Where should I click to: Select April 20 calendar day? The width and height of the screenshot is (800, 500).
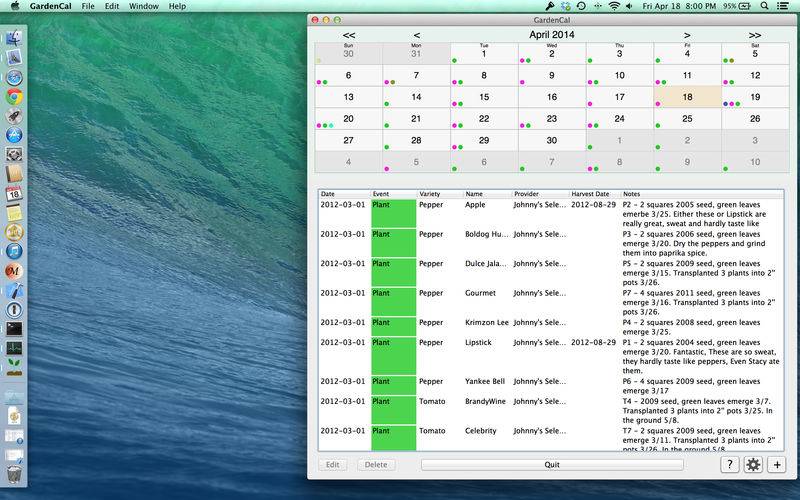pos(348,118)
